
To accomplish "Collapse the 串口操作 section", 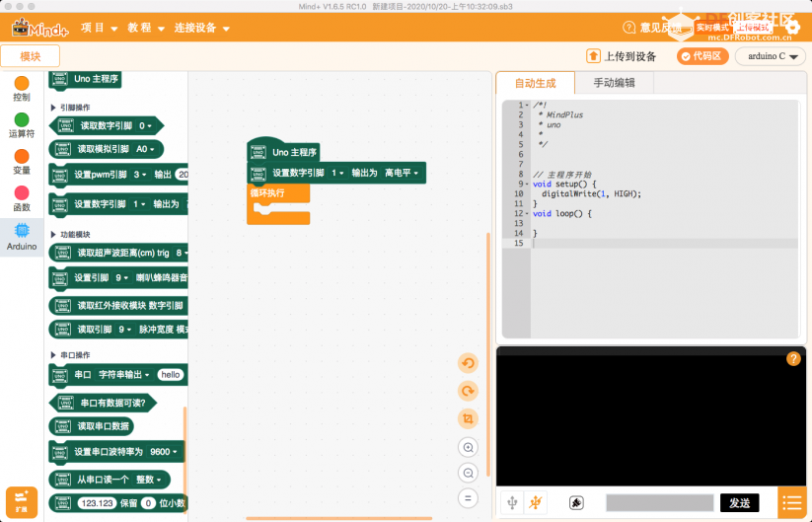I will (53, 355).
